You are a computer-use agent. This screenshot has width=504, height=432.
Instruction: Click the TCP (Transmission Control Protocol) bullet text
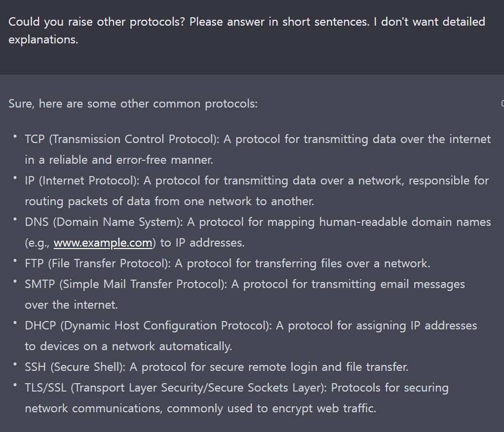pyautogui.click(x=258, y=149)
